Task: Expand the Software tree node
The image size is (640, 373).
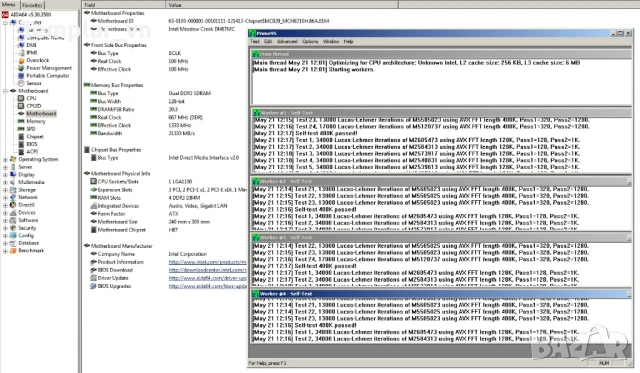Action: 5,220
